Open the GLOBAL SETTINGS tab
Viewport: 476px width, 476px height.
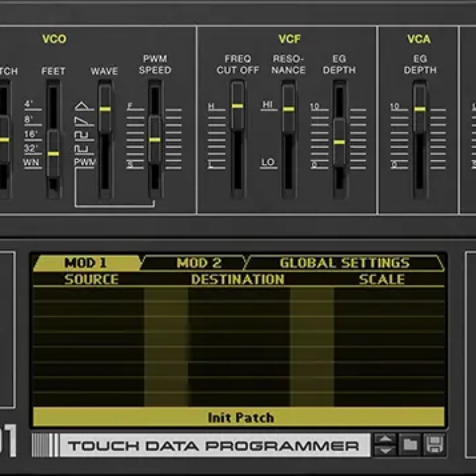click(344, 263)
